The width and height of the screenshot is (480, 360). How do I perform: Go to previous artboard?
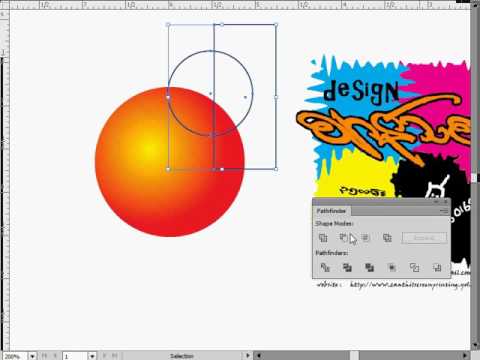(55, 356)
